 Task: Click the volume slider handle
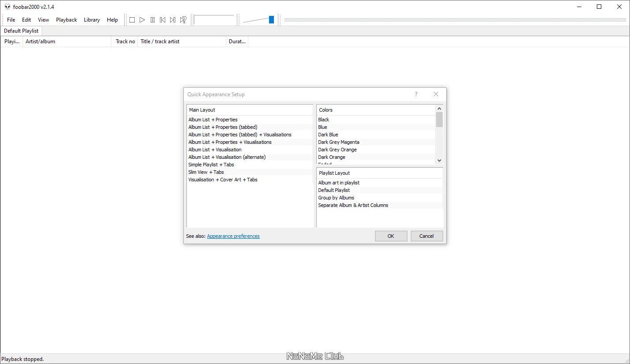point(271,19)
